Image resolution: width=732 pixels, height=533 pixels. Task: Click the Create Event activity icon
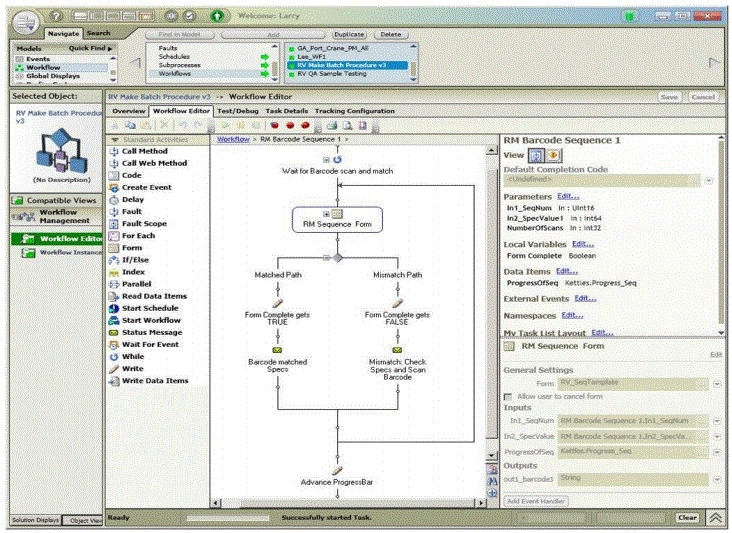tap(112, 187)
